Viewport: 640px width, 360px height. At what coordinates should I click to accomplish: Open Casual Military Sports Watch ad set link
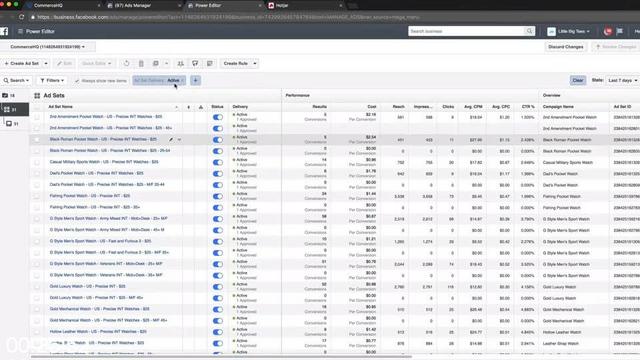pos(104,162)
